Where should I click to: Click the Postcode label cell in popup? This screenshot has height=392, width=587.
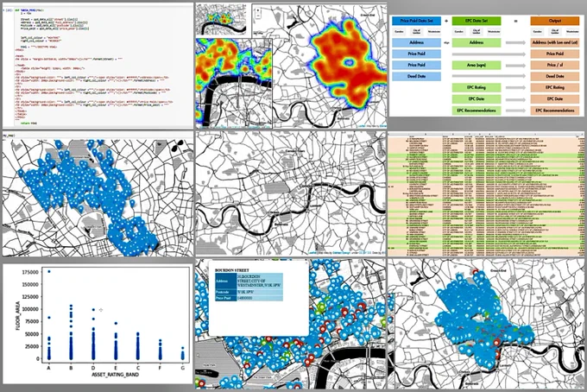click(226, 292)
